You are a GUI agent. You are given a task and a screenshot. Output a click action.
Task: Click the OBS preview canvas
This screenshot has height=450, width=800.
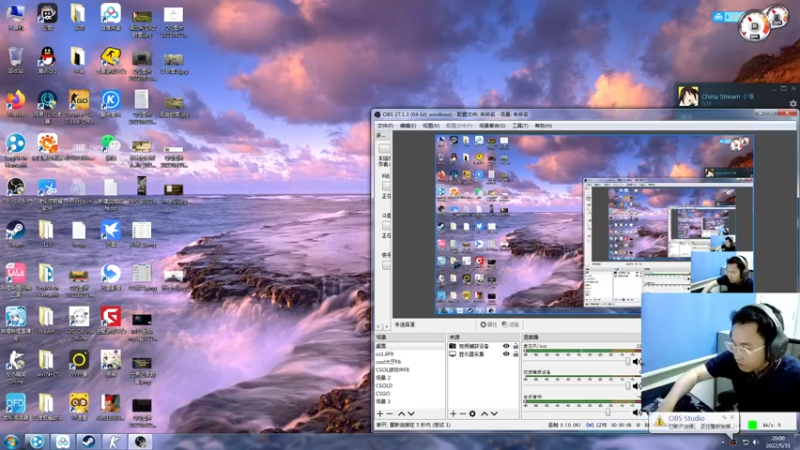tap(594, 224)
